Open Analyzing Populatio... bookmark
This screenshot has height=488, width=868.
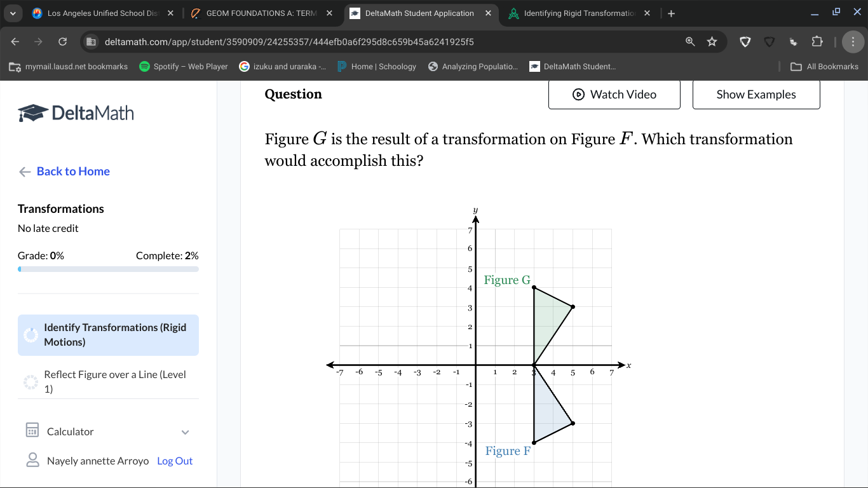click(x=473, y=67)
